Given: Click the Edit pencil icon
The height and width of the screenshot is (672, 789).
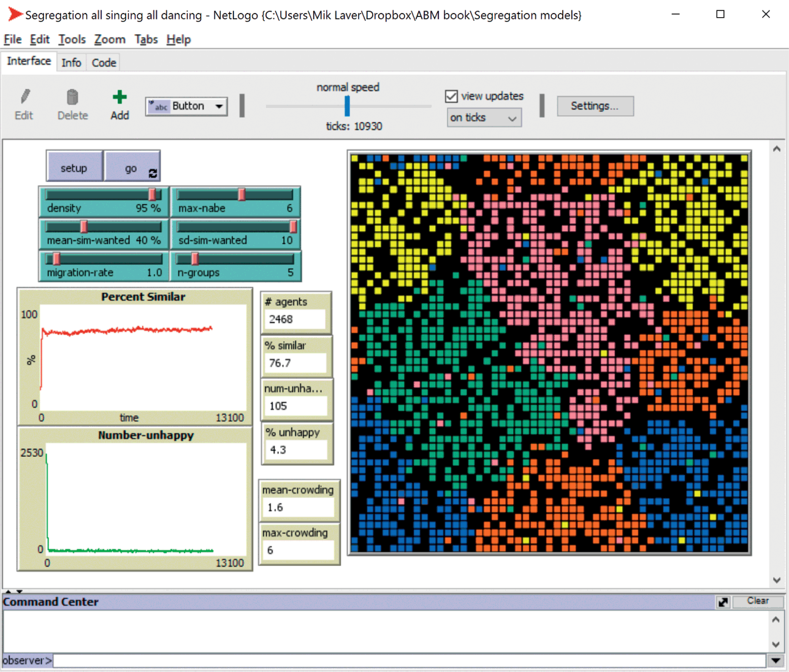Looking at the screenshot, I should tap(25, 97).
